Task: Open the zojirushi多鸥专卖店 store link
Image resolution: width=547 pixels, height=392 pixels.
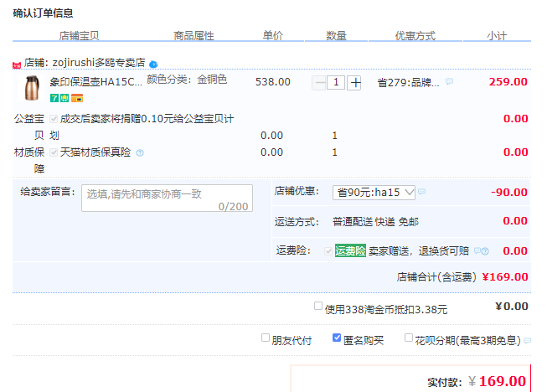Action: click(99, 63)
